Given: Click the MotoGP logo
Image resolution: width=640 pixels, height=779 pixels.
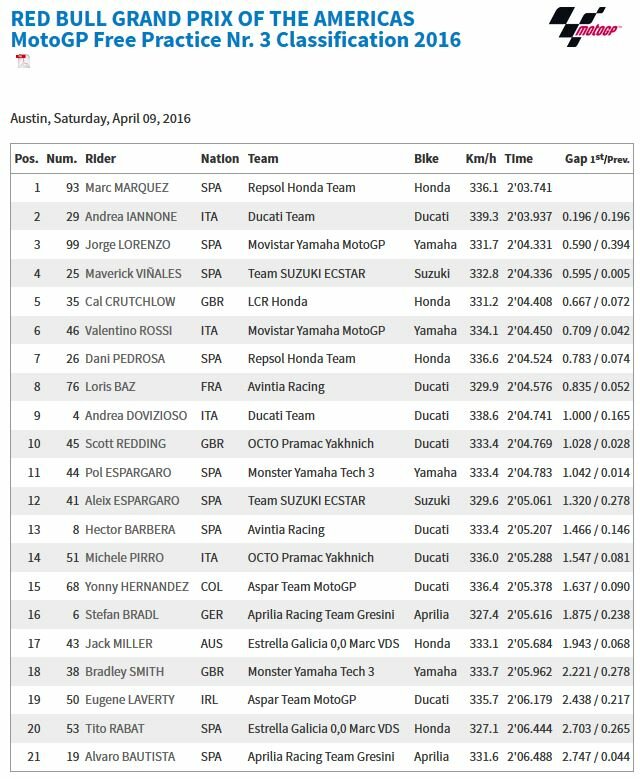Looking at the screenshot, I should (585, 27).
